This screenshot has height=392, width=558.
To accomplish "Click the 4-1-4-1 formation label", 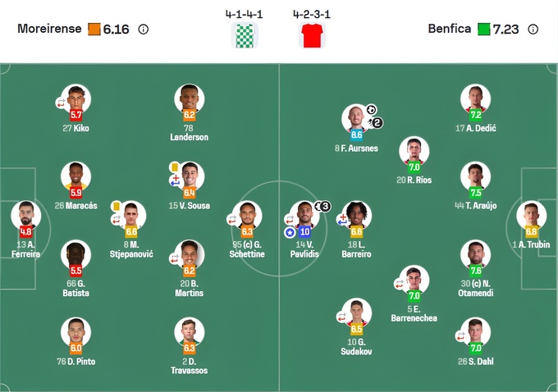I will (244, 14).
